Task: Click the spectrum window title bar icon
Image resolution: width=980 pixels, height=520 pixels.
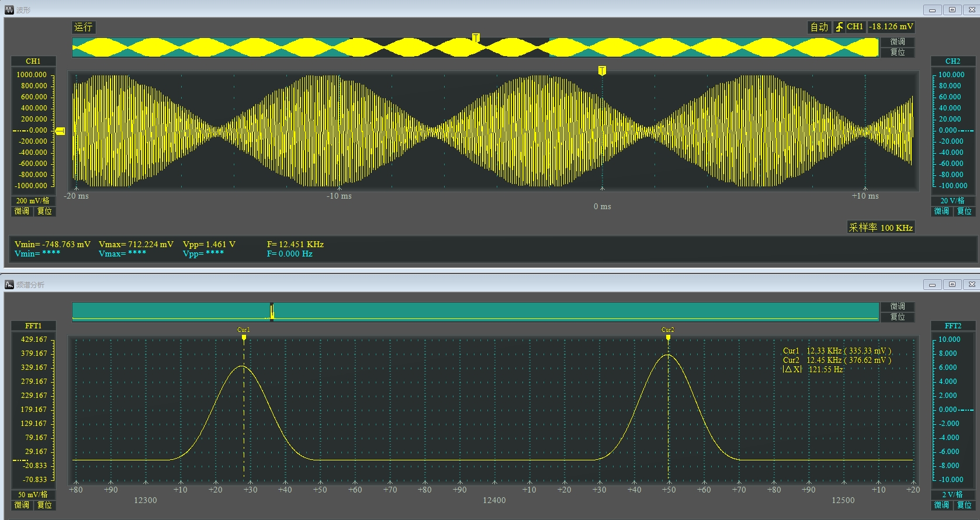Action: coord(9,285)
